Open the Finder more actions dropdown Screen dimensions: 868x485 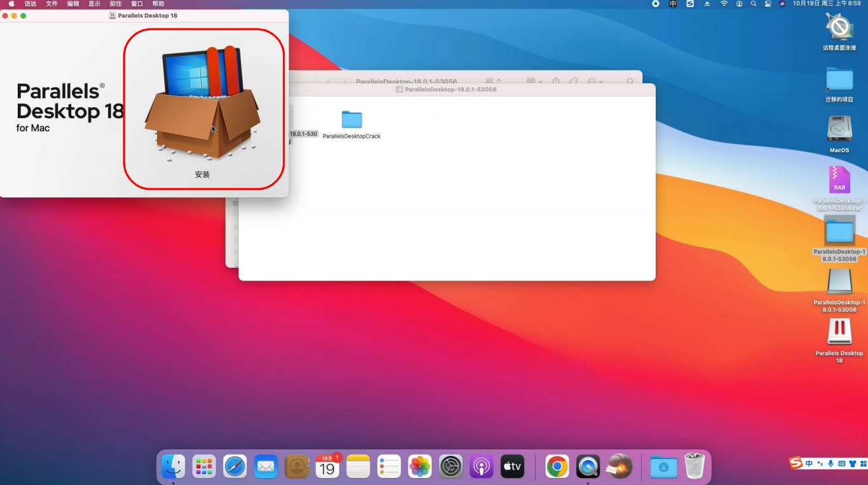[x=595, y=81]
